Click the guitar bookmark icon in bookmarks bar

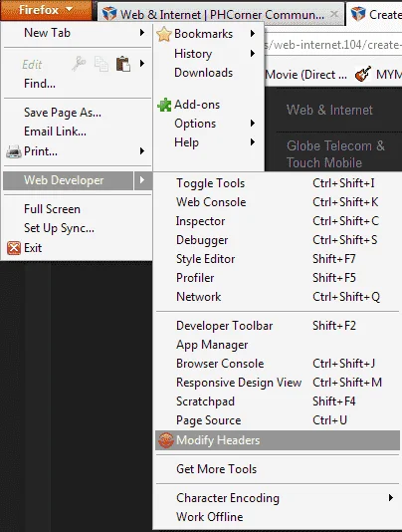[x=362, y=74]
